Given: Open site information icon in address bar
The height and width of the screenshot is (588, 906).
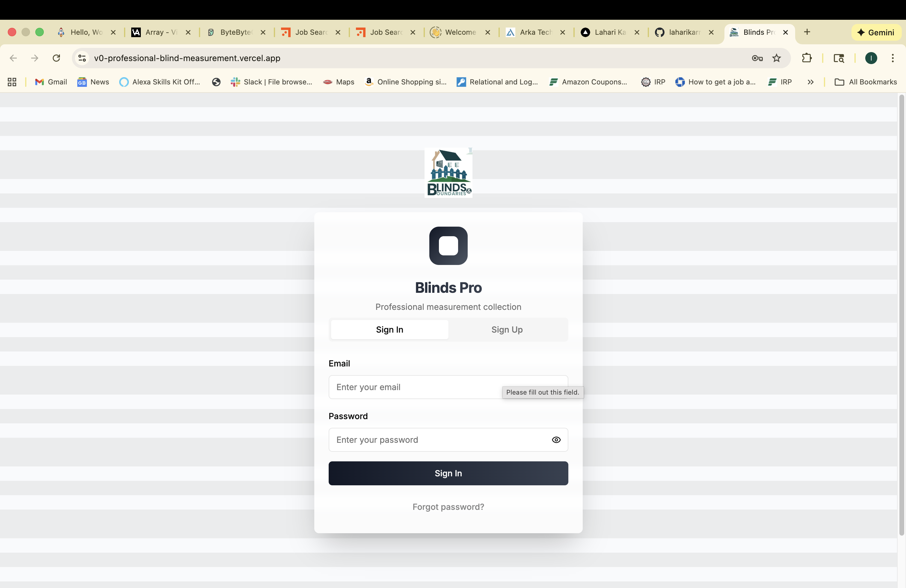Looking at the screenshot, I should click(x=82, y=58).
